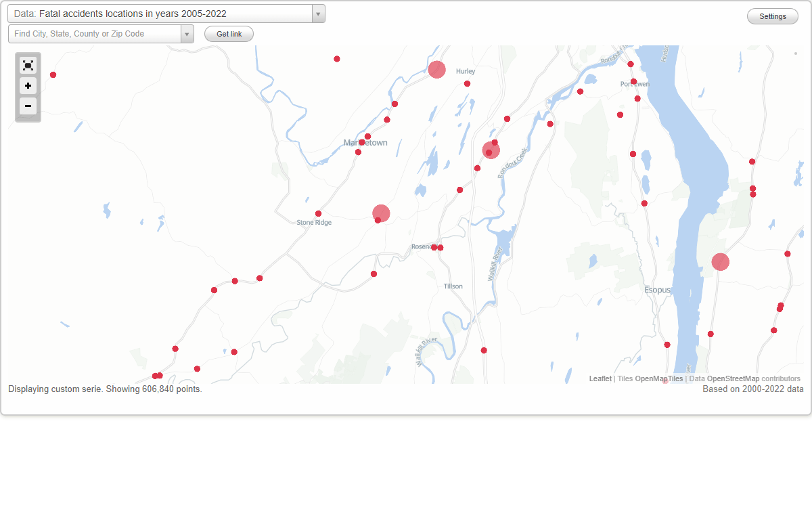The width and height of the screenshot is (812, 522).
Task: Select the large accident cluster near Hurley
Action: [x=436, y=69]
